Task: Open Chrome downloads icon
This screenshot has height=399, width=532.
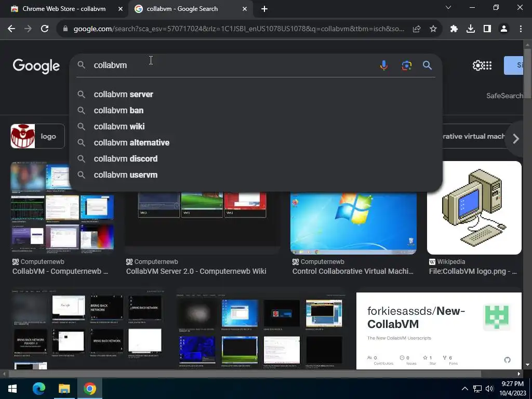Action: [471, 29]
